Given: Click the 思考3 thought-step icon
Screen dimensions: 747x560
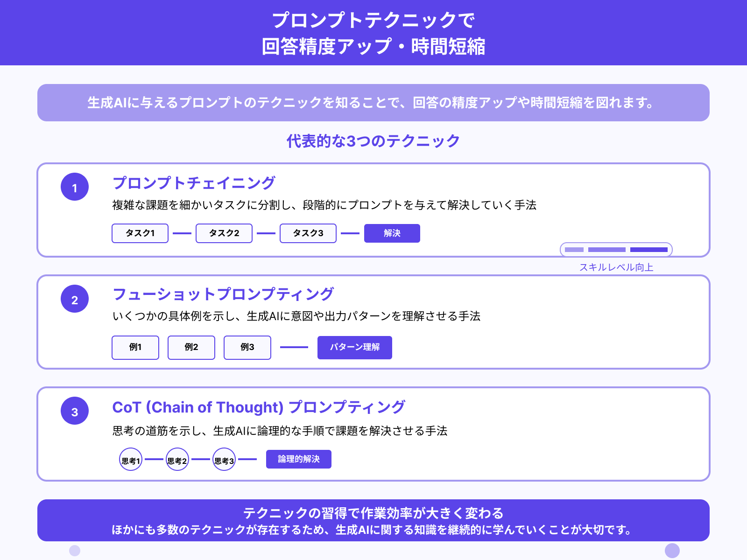Looking at the screenshot, I should [224, 459].
